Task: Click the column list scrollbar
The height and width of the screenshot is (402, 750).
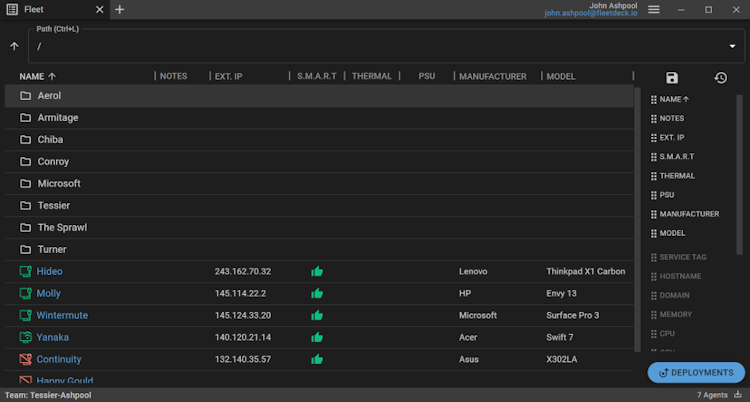Action: (x=739, y=175)
